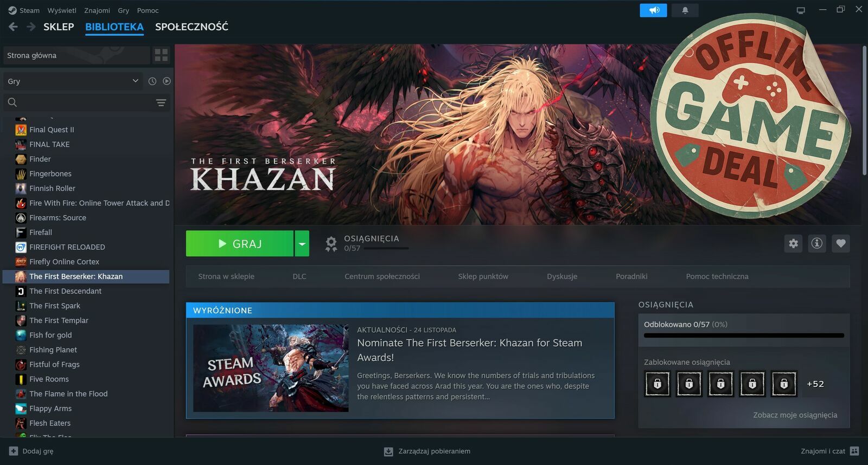This screenshot has width=868, height=465.
Task: Go back with the left arrow
Action: pos(14,27)
